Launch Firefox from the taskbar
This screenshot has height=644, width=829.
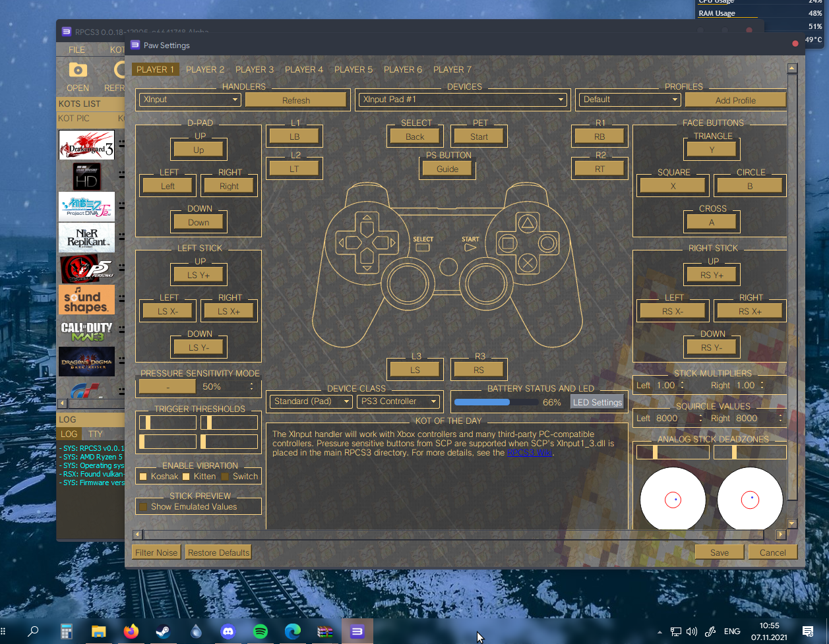point(131,631)
